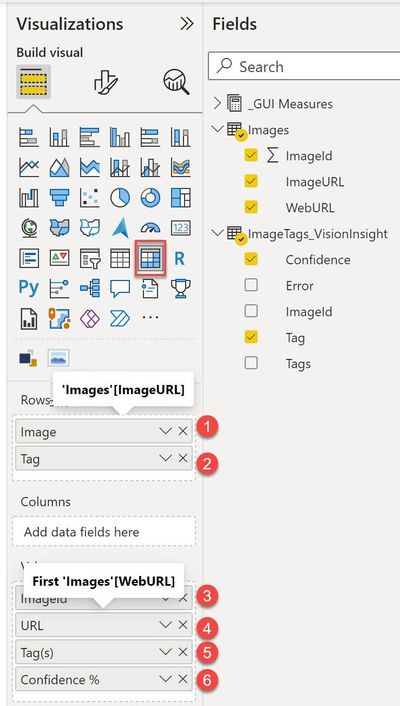Select the R script visual

pyautogui.click(x=180, y=258)
